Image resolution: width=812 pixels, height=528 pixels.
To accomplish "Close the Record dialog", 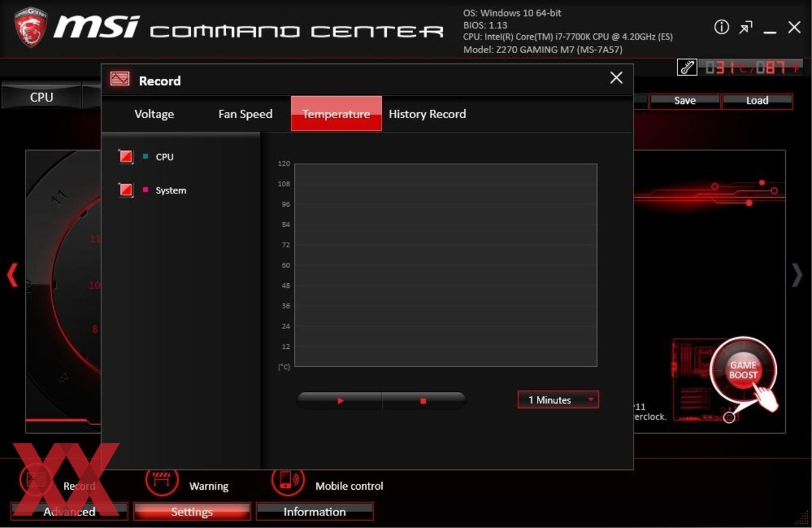I will point(616,78).
